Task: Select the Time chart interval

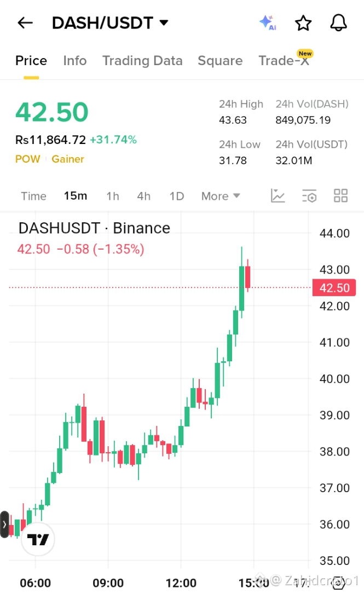Action: (x=34, y=196)
